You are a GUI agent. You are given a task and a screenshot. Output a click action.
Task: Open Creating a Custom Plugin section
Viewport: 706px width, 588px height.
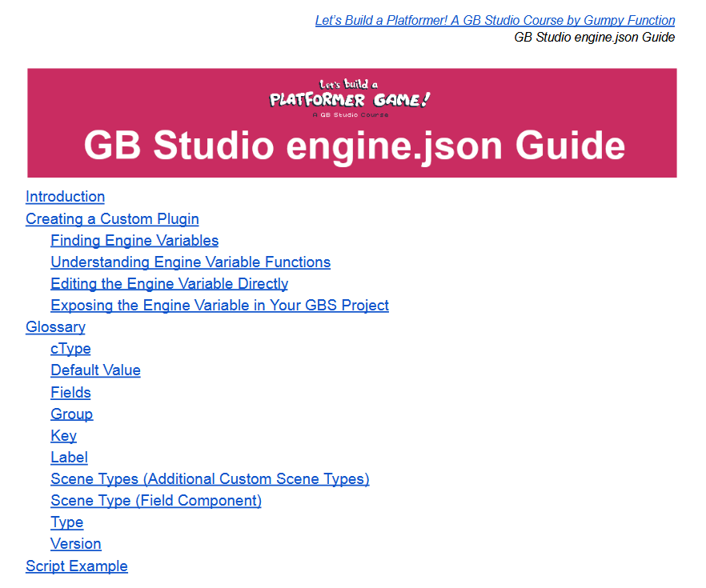(112, 218)
